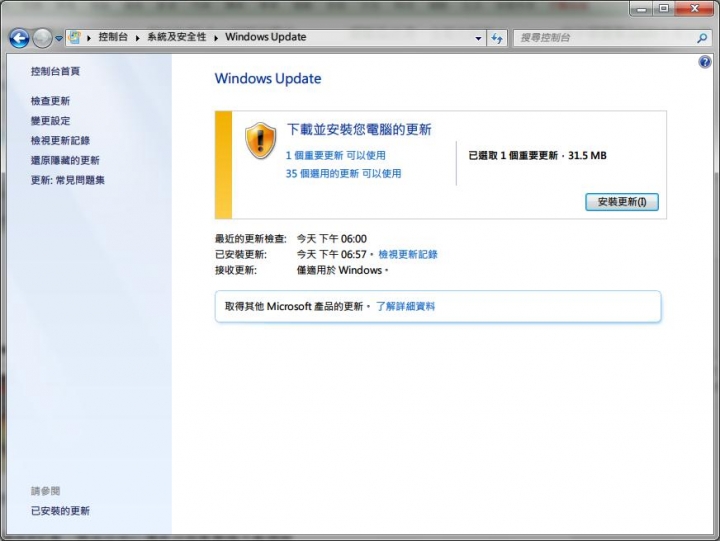The width and height of the screenshot is (720, 541).
Task: Select the 系統及安全性 breadcrumb
Action: [x=177, y=37]
